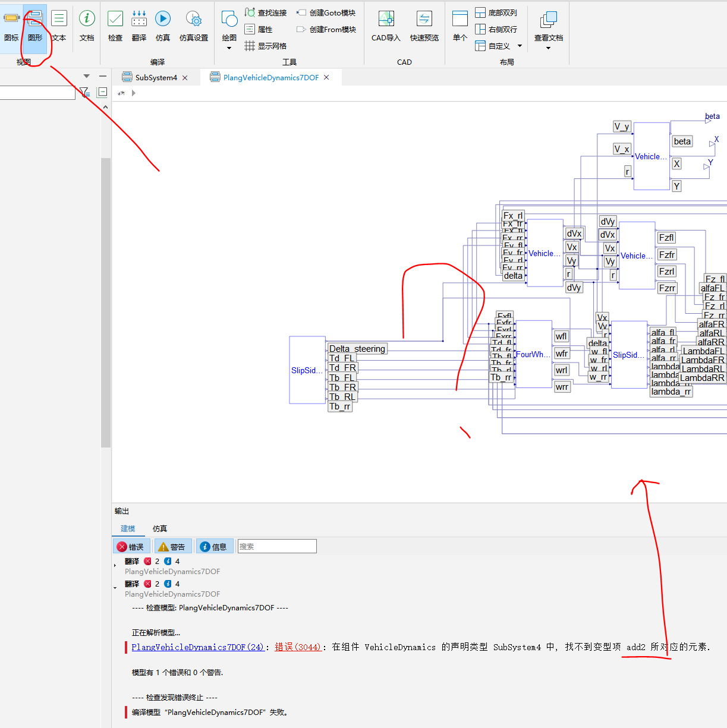Image resolution: width=727 pixels, height=728 pixels.
Task: Switch to 文本 text view
Action: [x=59, y=26]
